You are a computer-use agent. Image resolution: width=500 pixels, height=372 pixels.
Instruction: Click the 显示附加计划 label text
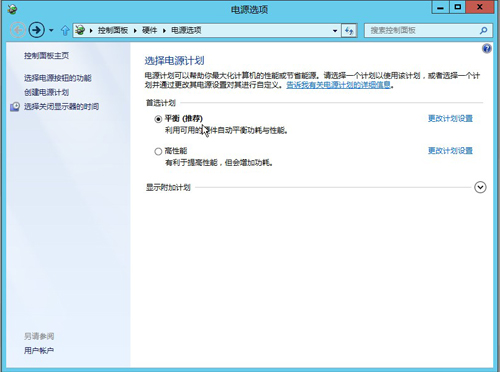click(168, 187)
